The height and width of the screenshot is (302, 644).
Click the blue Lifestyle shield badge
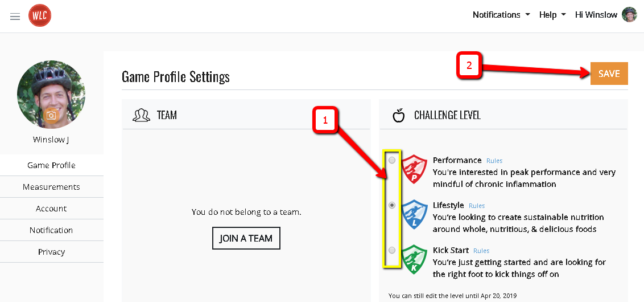point(414,214)
